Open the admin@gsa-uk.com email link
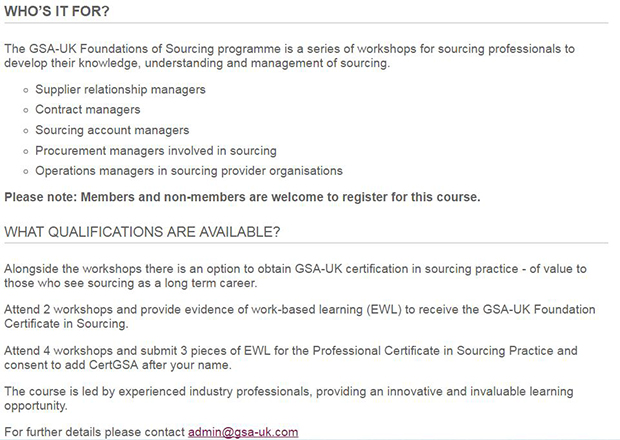Screen dimensions: 620x440 pos(243,432)
